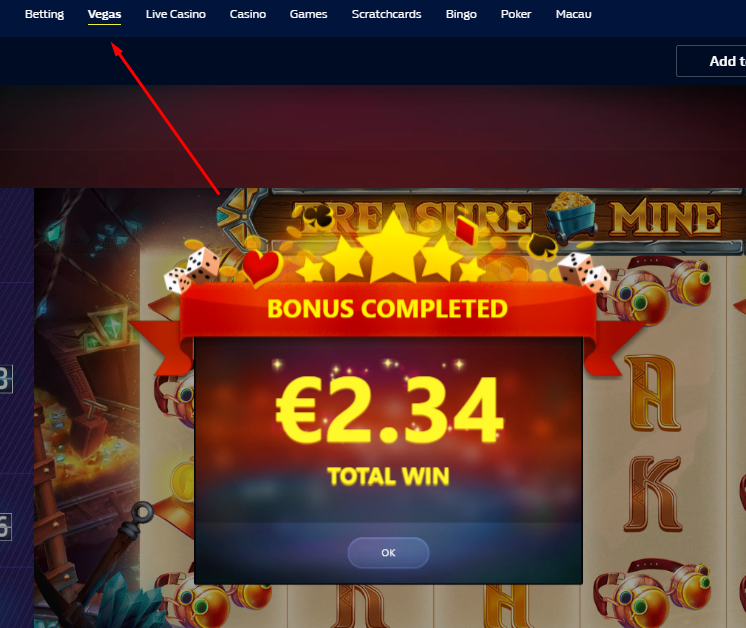Click the A symbol on reel
The height and width of the screenshot is (628, 746).
(652, 393)
